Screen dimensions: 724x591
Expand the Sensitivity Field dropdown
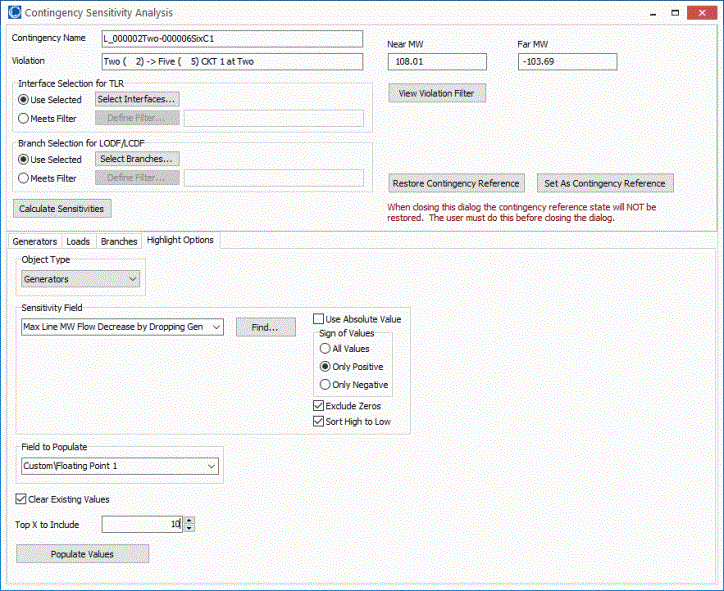tap(217, 328)
